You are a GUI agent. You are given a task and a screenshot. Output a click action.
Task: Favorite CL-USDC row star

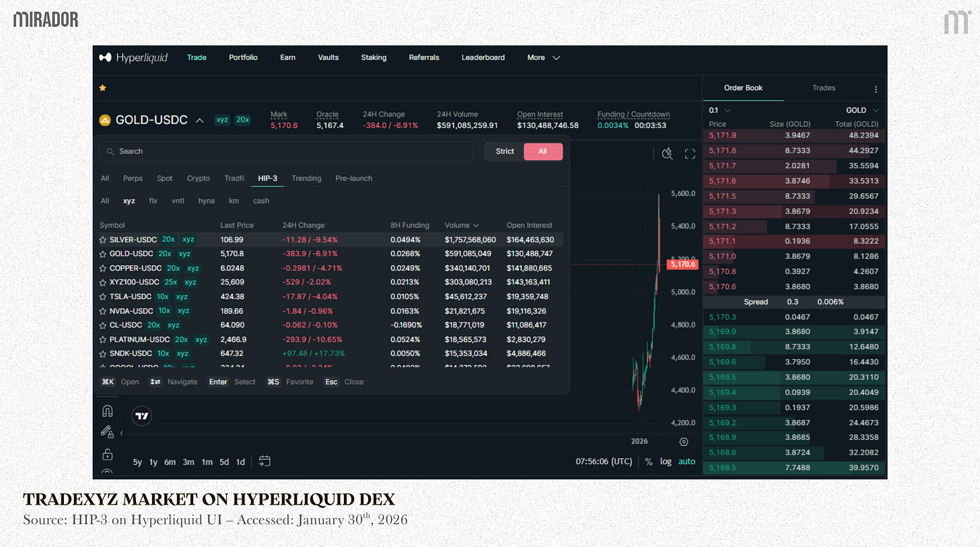pyautogui.click(x=103, y=325)
